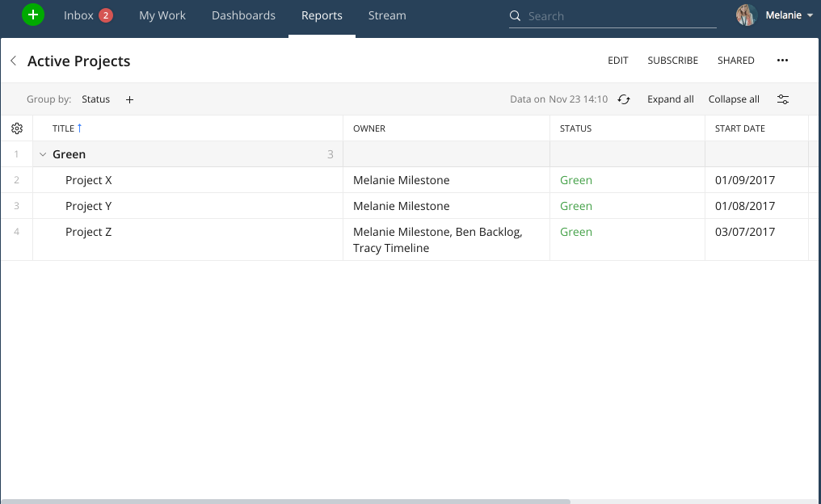The width and height of the screenshot is (821, 504).
Task: Open the filter settings slider icon
Action: (783, 99)
